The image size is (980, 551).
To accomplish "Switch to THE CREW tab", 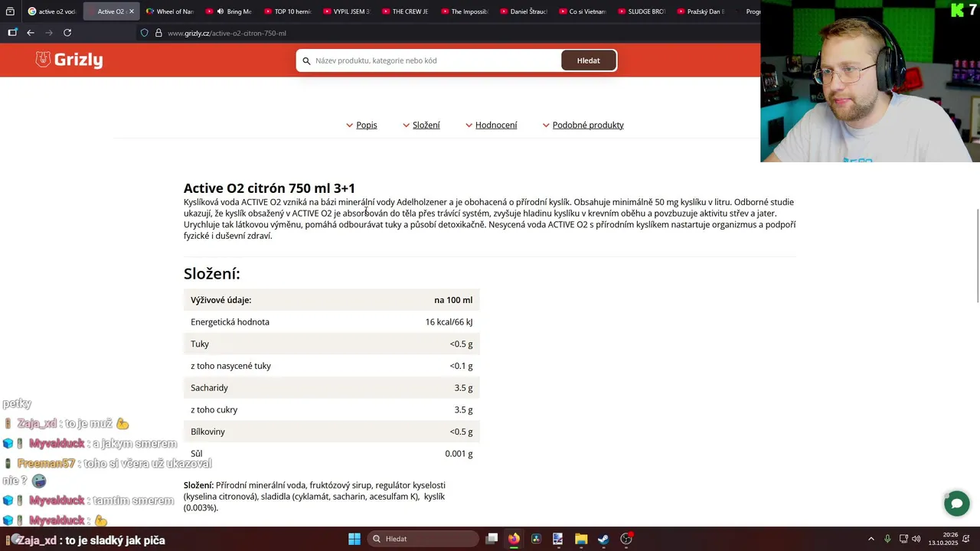I will pyautogui.click(x=405, y=11).
